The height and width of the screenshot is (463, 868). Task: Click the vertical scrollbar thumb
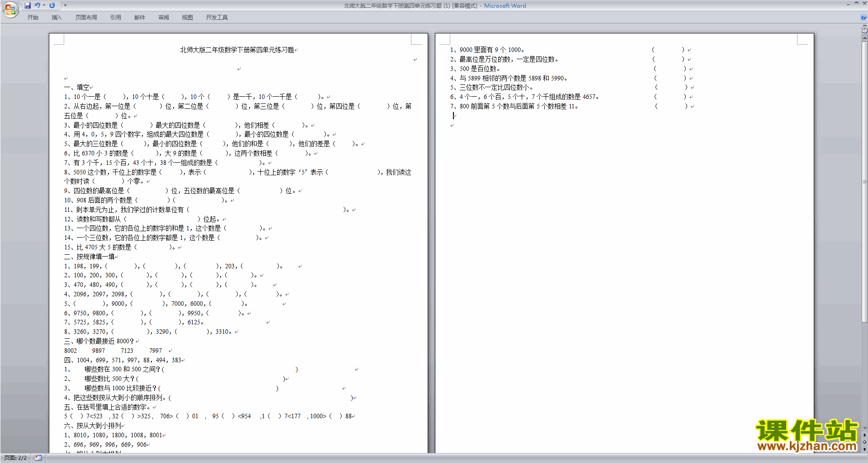point(865,182)
